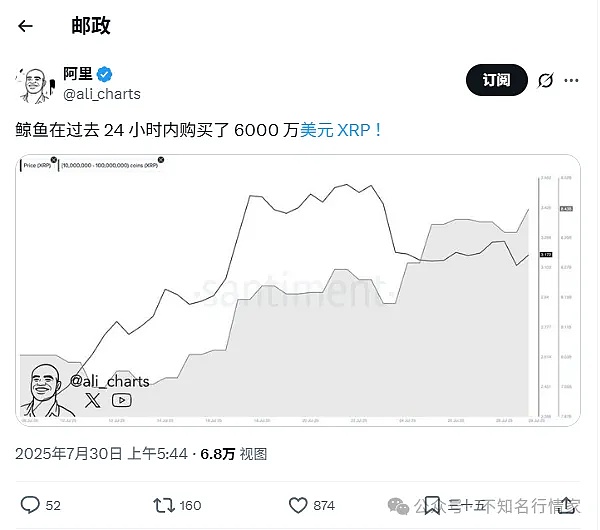Viewport: 600px width, 530px height.
Task: Click the 邮政 page title
Action: point(90,26)
